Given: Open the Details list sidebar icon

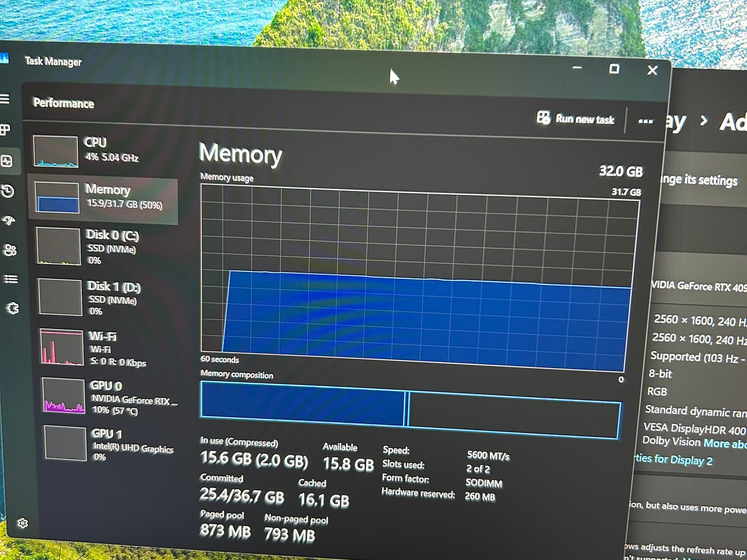Looking at the screenshot, I should [x=11, y=279].
